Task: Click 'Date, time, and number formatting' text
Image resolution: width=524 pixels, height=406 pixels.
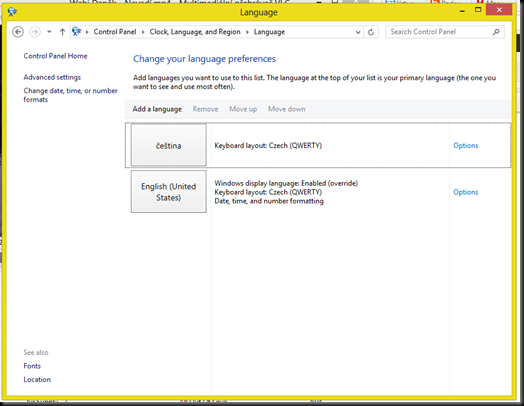Action: 269,201
